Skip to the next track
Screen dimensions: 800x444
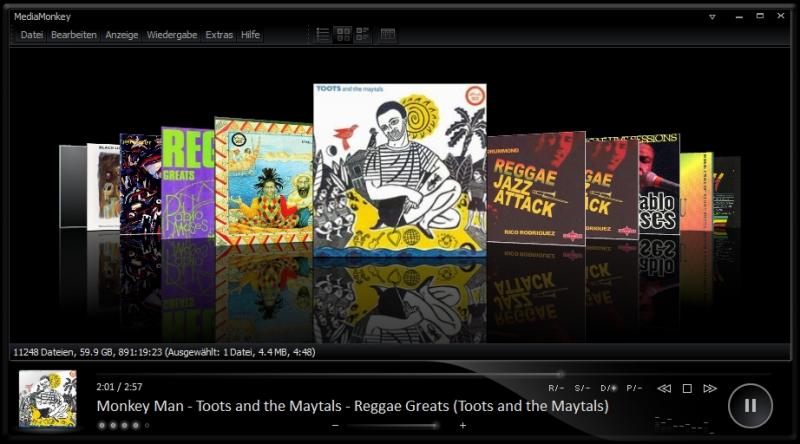click(x=710, y=388)
